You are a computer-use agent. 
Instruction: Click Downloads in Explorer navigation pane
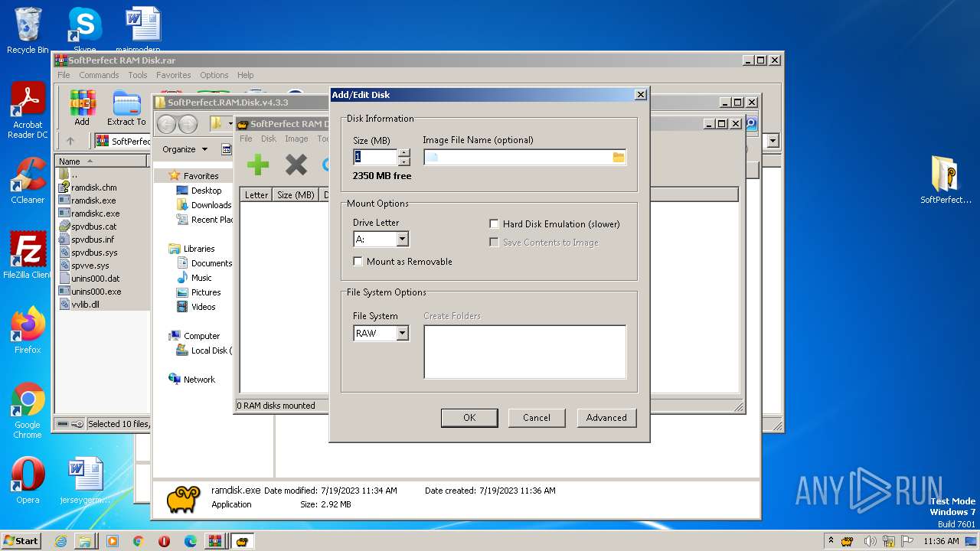tap(211, 205)
